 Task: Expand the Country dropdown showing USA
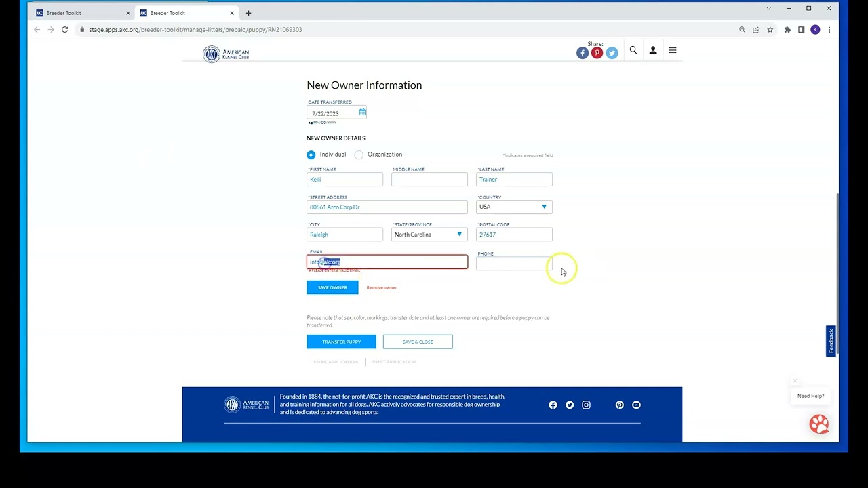pos(514,207)
